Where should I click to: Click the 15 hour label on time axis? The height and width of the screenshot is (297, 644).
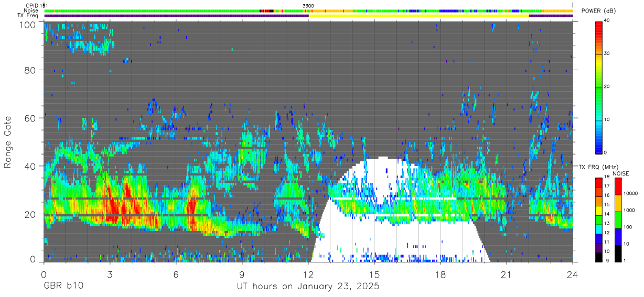pyautogui.click(x=374, y=274)
